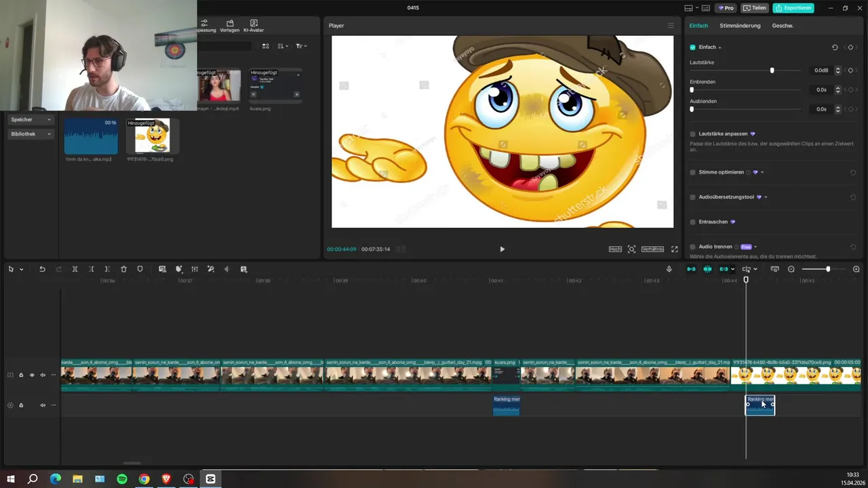The image size is (868, 488).
Task: Toggle video track visibility eye
Action: [32, 375]
